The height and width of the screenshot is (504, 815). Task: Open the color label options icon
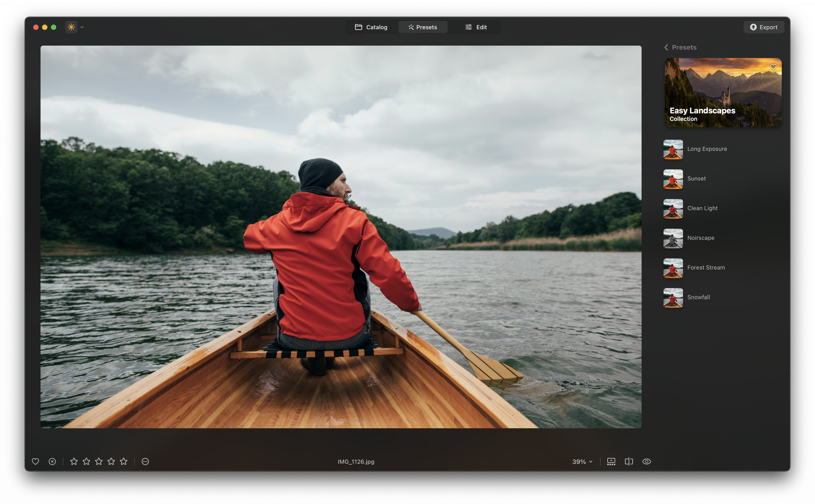[145, 461]
